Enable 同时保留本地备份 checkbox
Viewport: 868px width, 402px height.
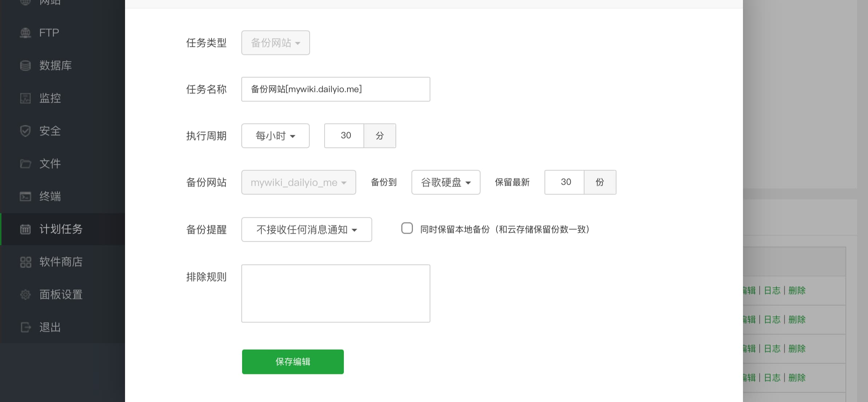coord(407,228)
